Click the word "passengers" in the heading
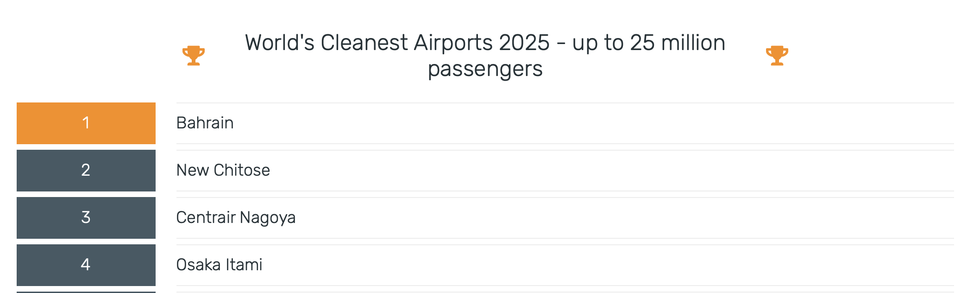 485,70
